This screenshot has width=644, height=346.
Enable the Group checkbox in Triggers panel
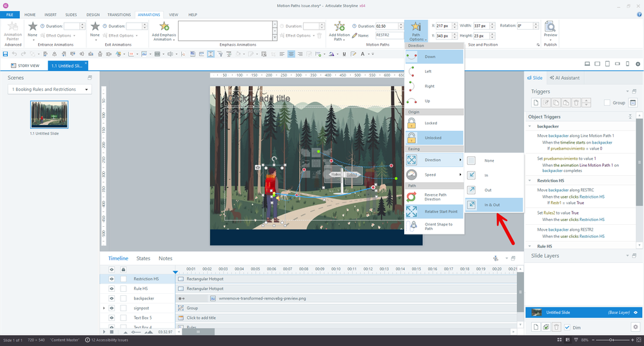[607, 102]
